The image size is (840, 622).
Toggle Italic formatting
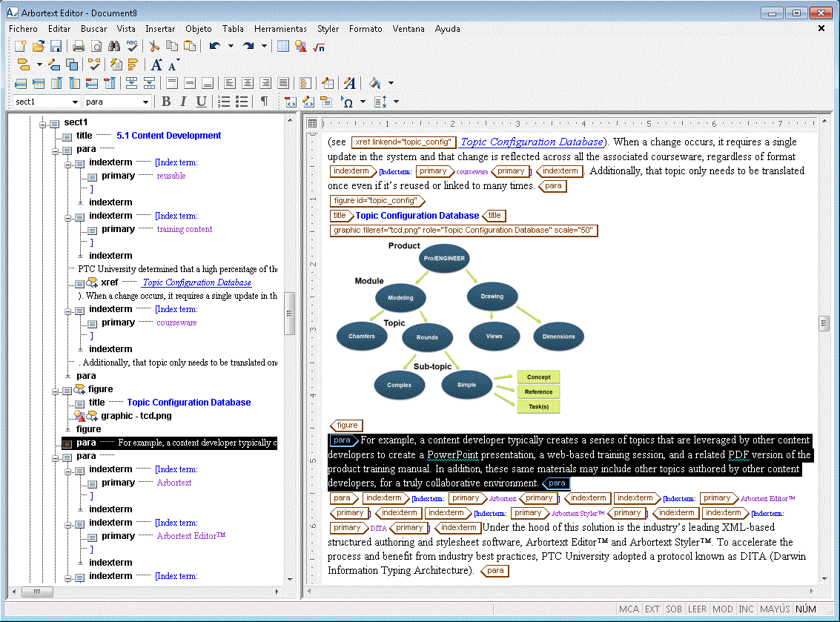[183, 102]
